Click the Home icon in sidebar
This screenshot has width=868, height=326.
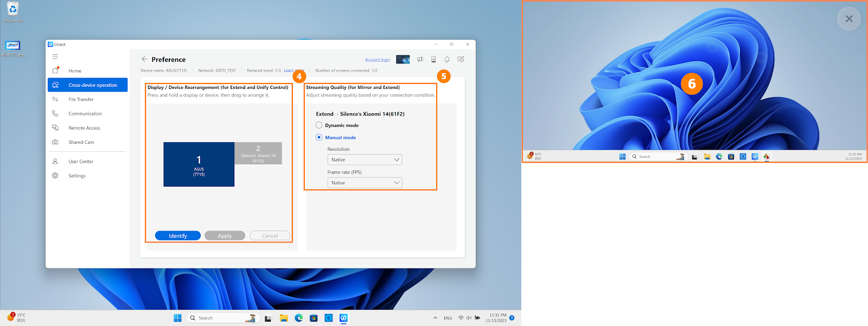pos(55,71)
